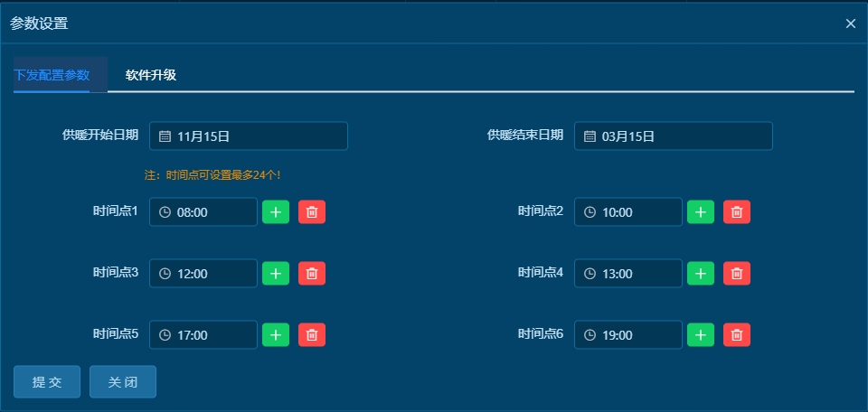868x412 pixels.
Task: Click 时间点4 time field showing 13:00
Action: pyautogui.click(x=628, y=274)
